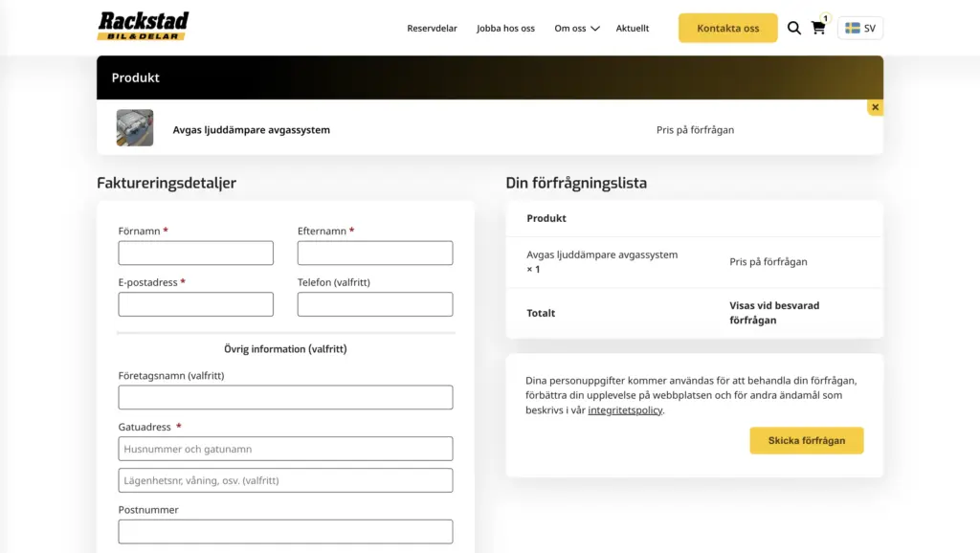Expand Om oss using its chevron arrow
Viewport: 980px width, 553px height.
[x=594, y=29]
